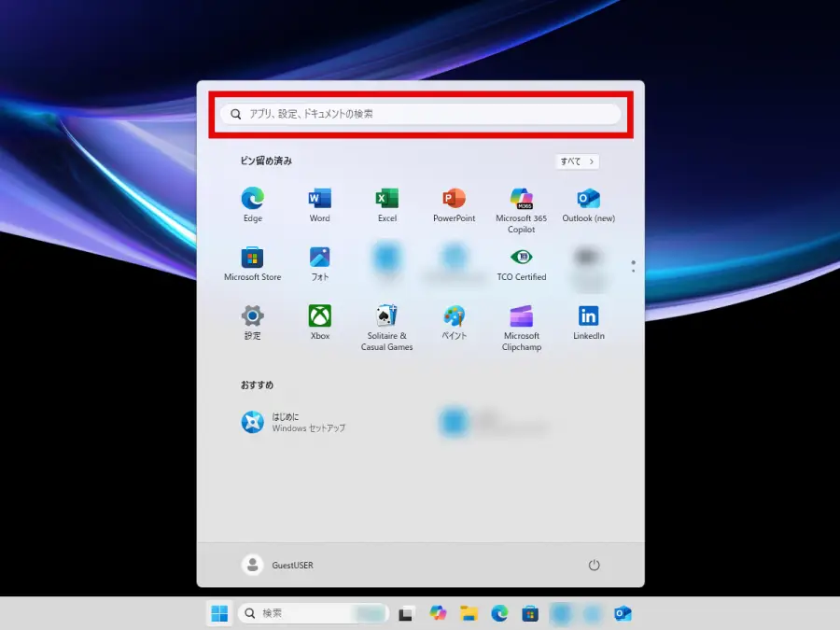Show all apps with すべて button

click(x=577, y=161)
